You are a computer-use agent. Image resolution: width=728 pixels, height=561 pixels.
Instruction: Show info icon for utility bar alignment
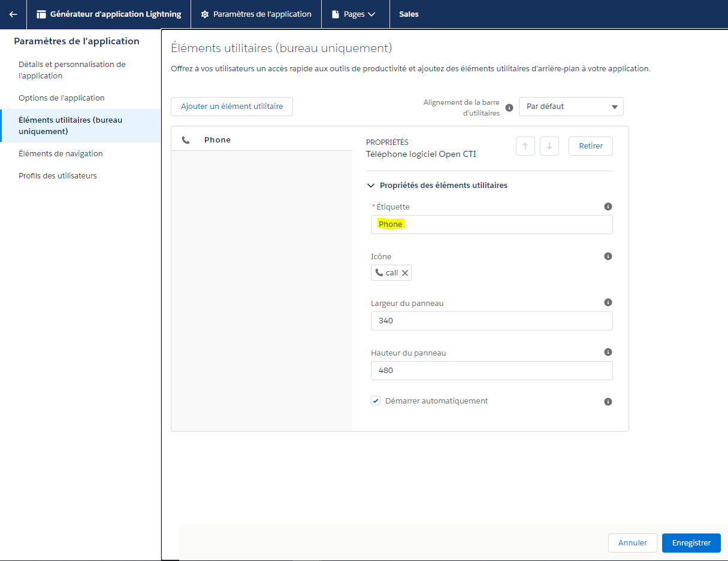(509, 108)
